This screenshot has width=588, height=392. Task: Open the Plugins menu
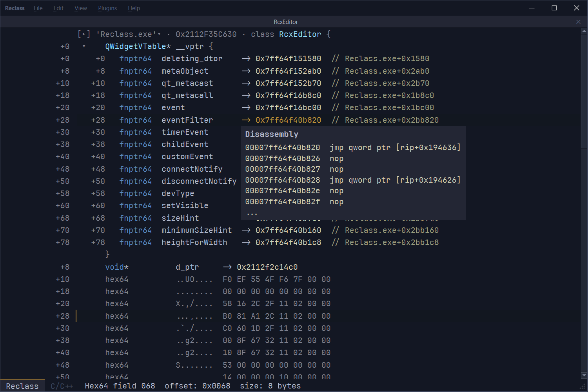[x=107, y=8]
